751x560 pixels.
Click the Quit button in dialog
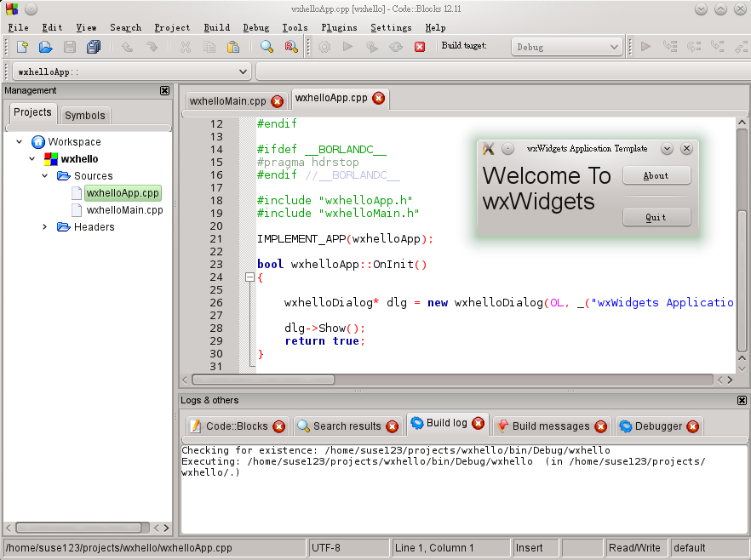(x=656, y=217)
